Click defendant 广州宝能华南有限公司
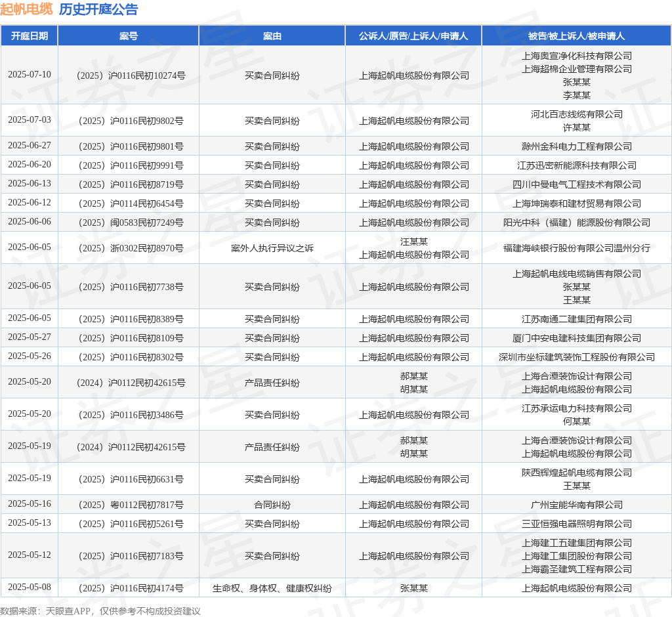 576,505
